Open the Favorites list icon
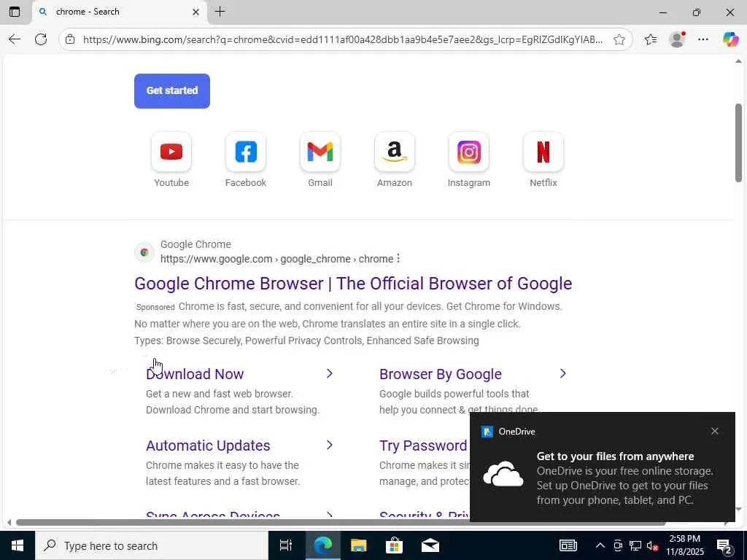 point(651,39)
